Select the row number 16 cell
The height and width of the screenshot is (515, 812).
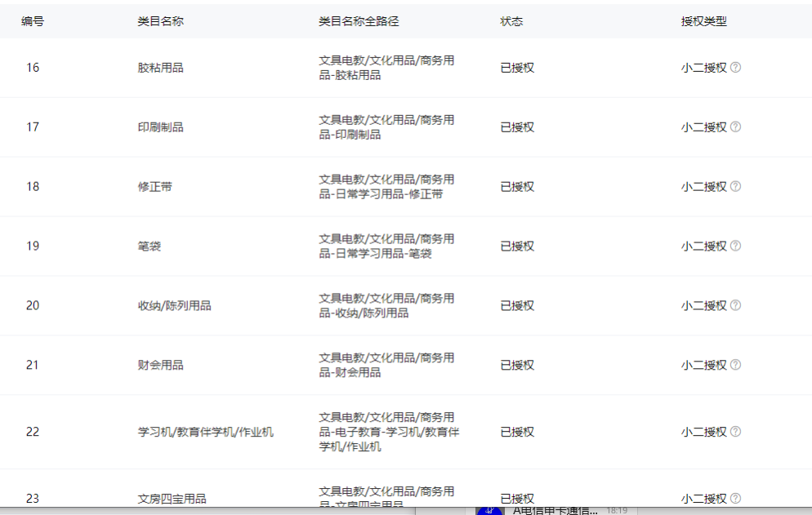click(x=33, y=67)
